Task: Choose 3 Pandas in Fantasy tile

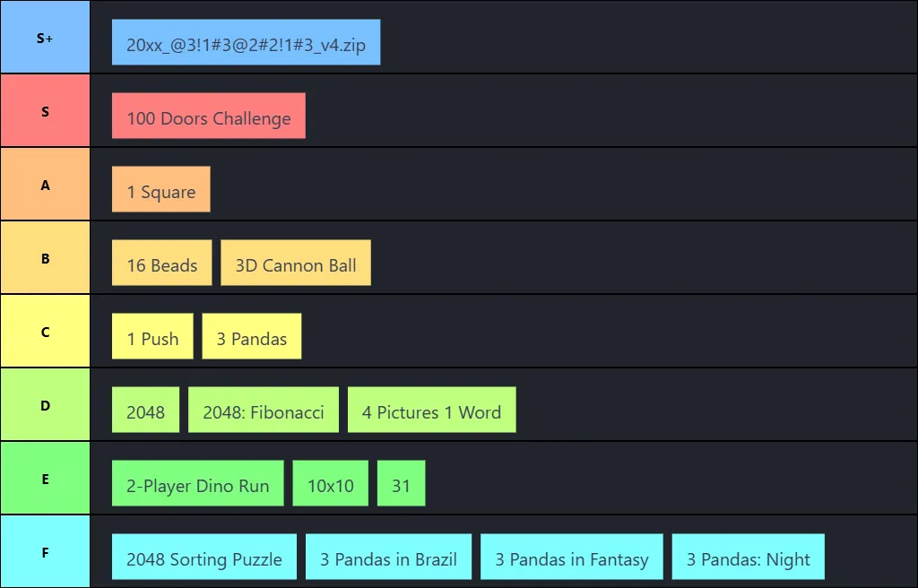Action: click(572, 557)
